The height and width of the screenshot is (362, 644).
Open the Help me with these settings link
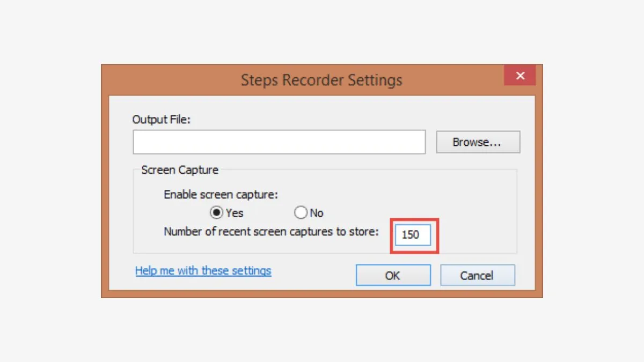[x=203, y=271]
